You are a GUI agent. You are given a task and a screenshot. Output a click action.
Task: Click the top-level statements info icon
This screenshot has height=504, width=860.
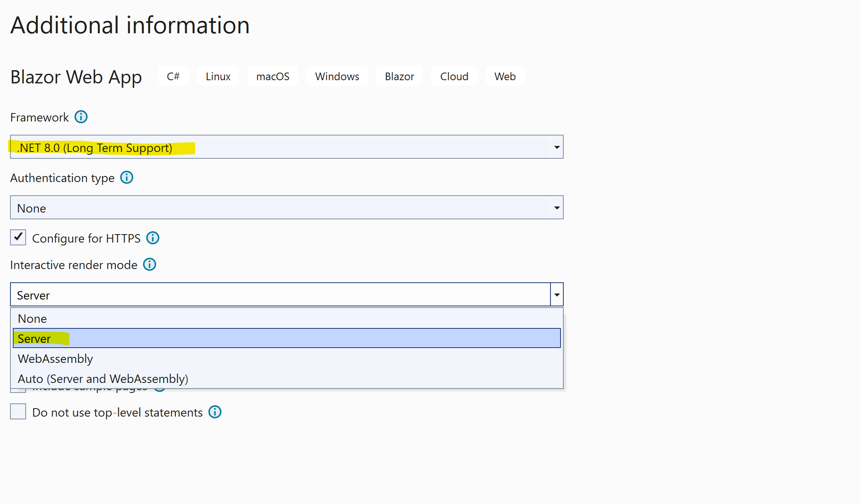(215, 412)
